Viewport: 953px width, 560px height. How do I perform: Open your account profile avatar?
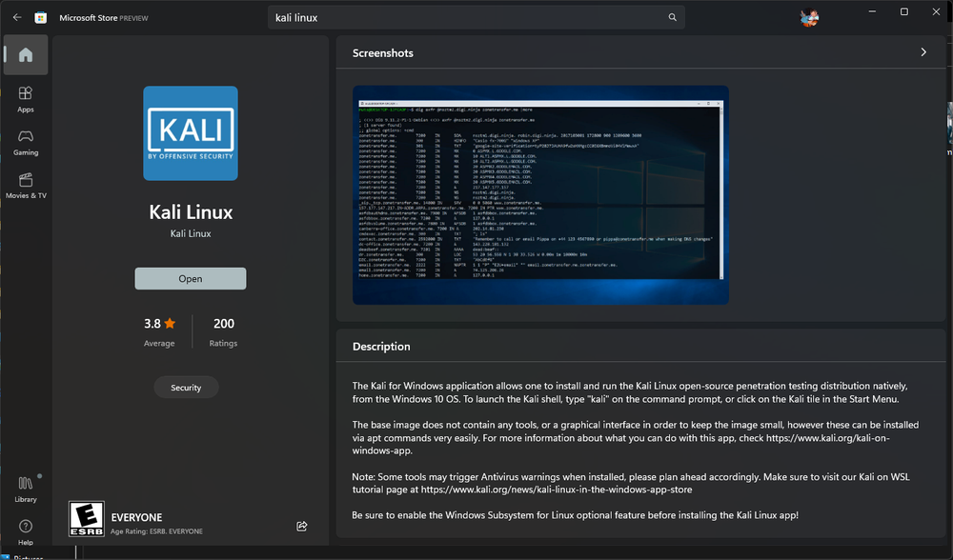pyautogui.click(x=809, y=16)
